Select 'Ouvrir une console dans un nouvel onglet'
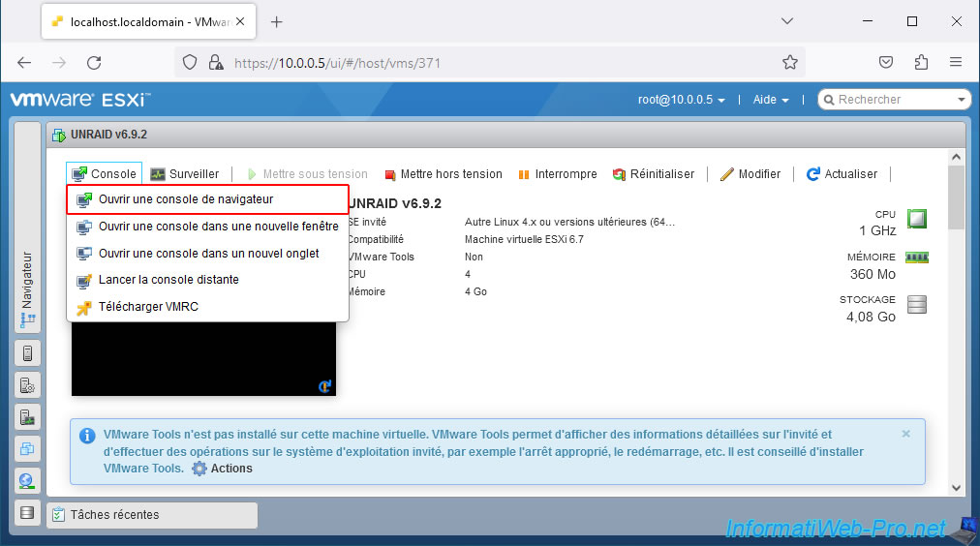Viewport: 980px width, 546px height. tap(208, 254)
